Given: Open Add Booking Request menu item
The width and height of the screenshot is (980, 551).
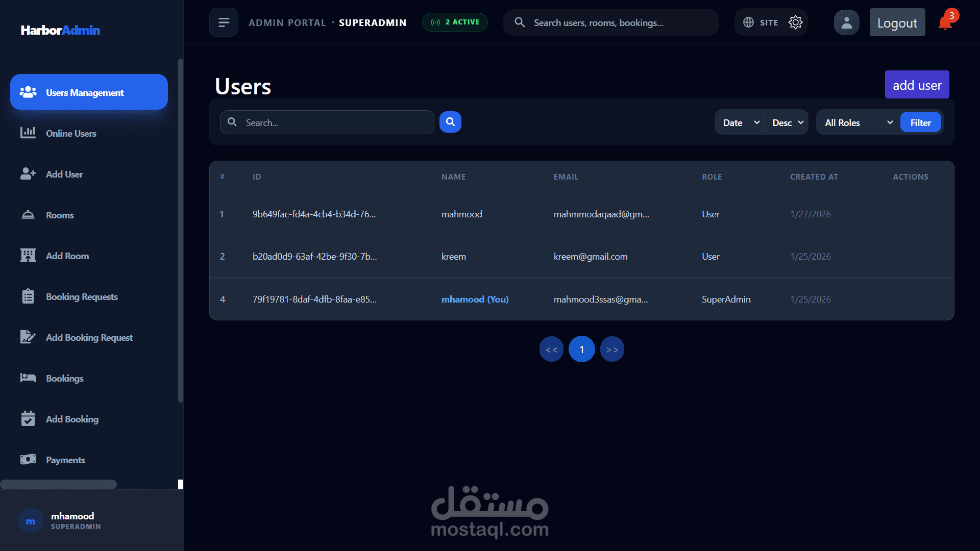Looking at the screenshot, I should click(89, 337).
